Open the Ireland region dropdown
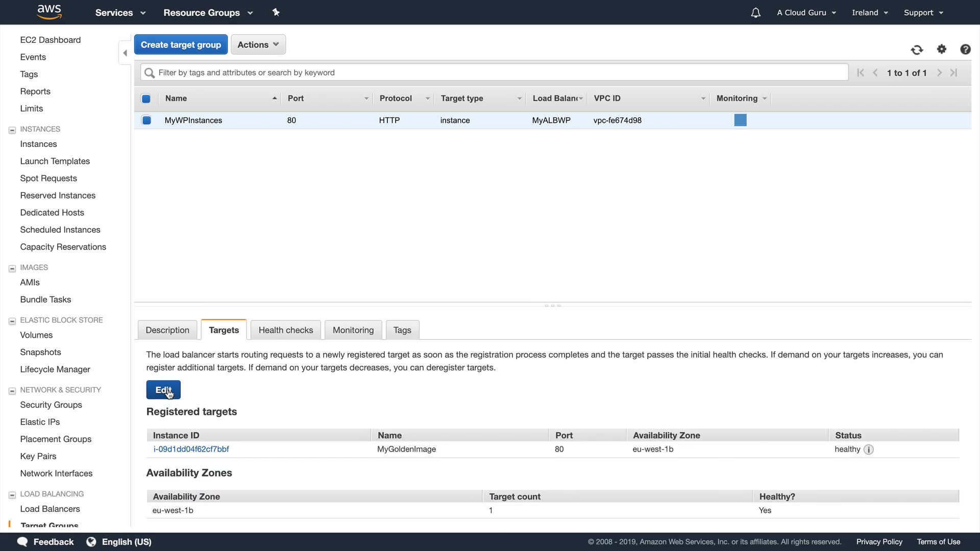Viewport: 980px width, 551px height. tap(870, 13)
